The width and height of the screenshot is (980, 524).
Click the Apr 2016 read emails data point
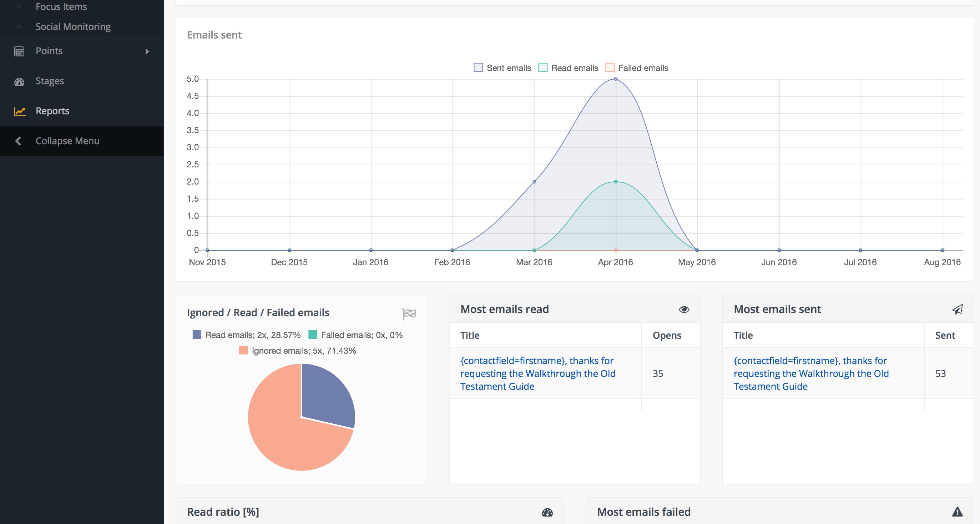click(616, 182)
